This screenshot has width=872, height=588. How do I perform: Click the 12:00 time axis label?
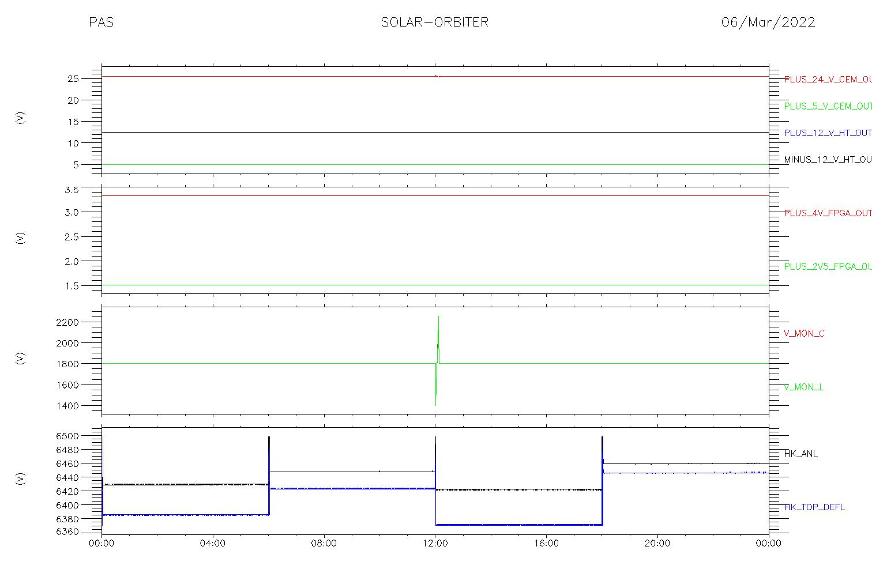[435, 543]
